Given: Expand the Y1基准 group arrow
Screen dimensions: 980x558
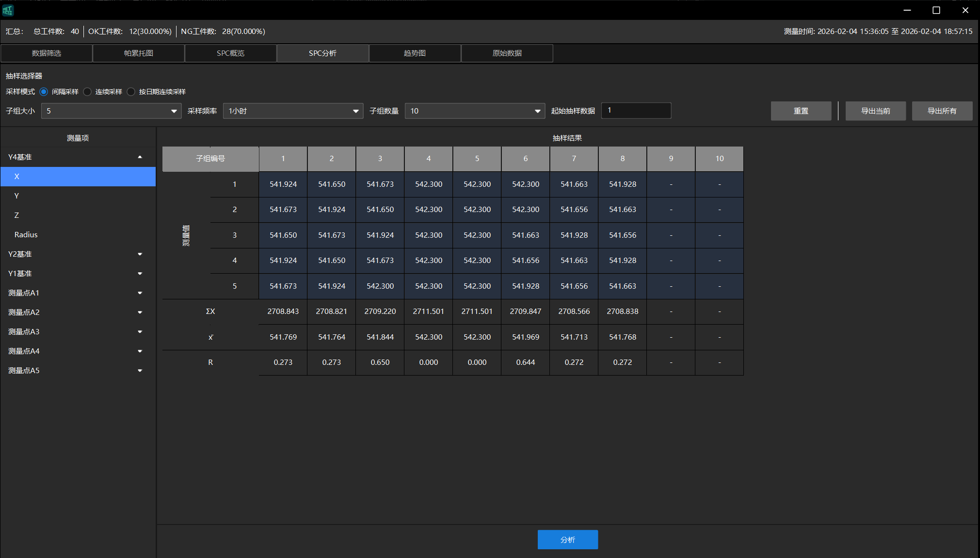Looking at the screenshot, I should click(140, 274).
